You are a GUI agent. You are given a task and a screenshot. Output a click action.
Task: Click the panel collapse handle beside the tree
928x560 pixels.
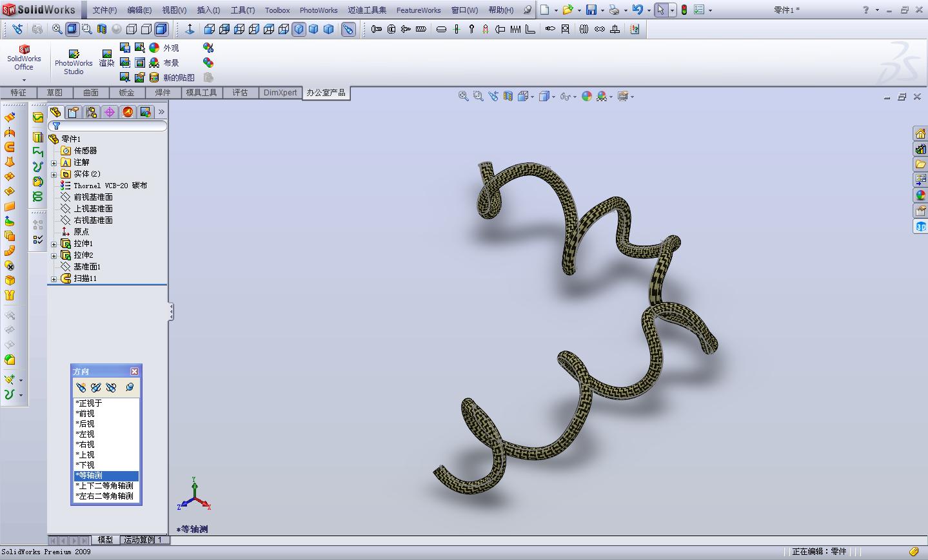point(171,313)
